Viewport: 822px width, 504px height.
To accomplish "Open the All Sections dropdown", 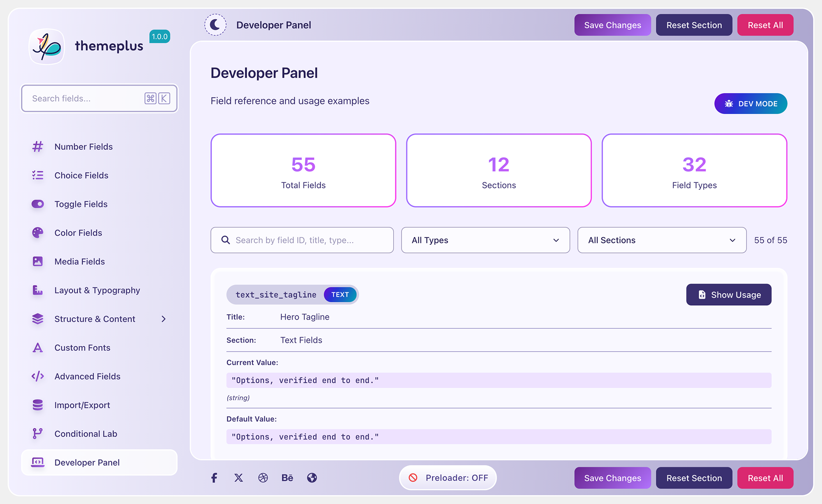I will [x=662, y=240].
